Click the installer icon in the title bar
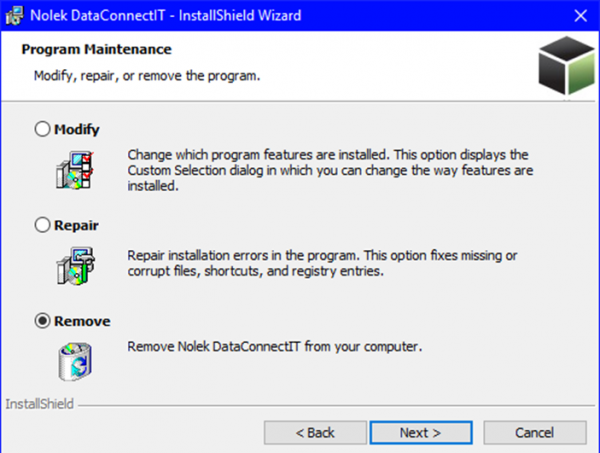The width and height of the screenshot is (600, 453). [x=14, y=16]
